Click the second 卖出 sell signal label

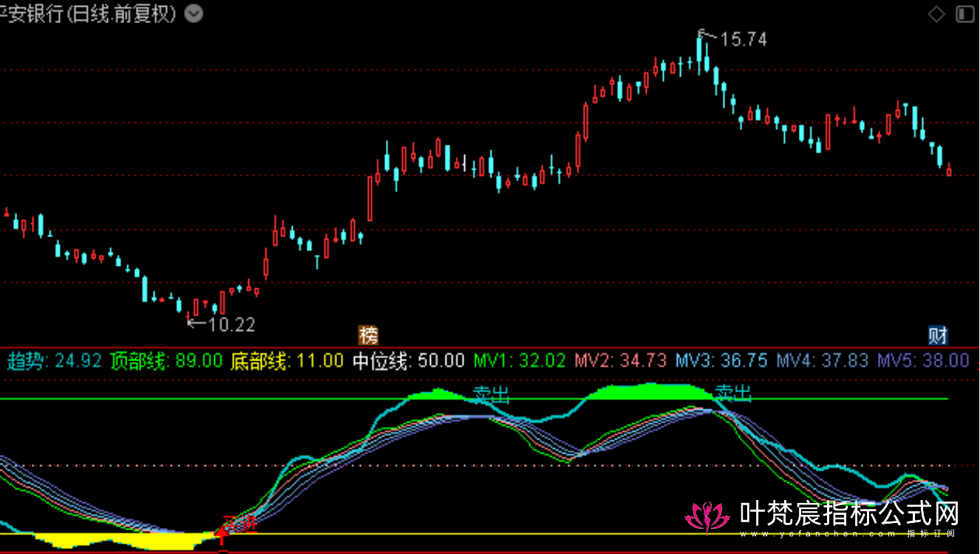point(733,393)
